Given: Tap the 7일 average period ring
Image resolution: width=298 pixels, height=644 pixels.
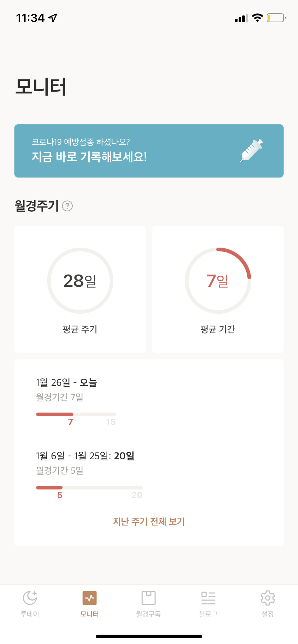Looking at the screenshot, I should coord(218,281).
